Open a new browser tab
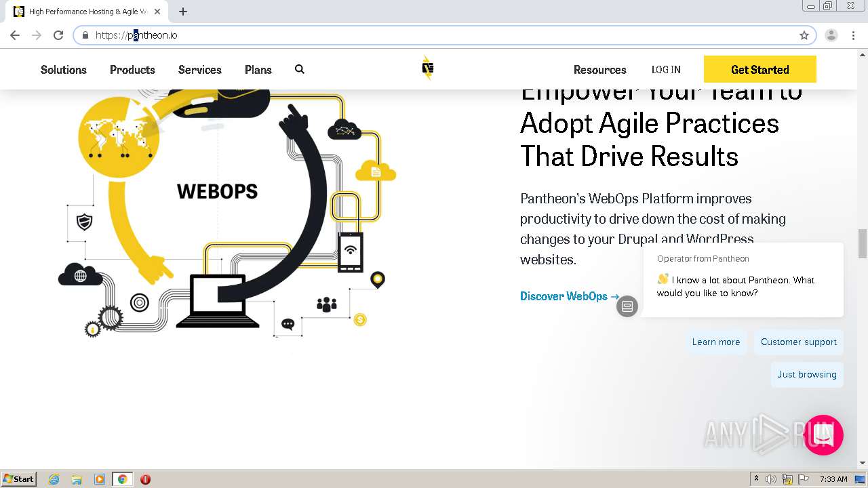 tap(183, 12)
